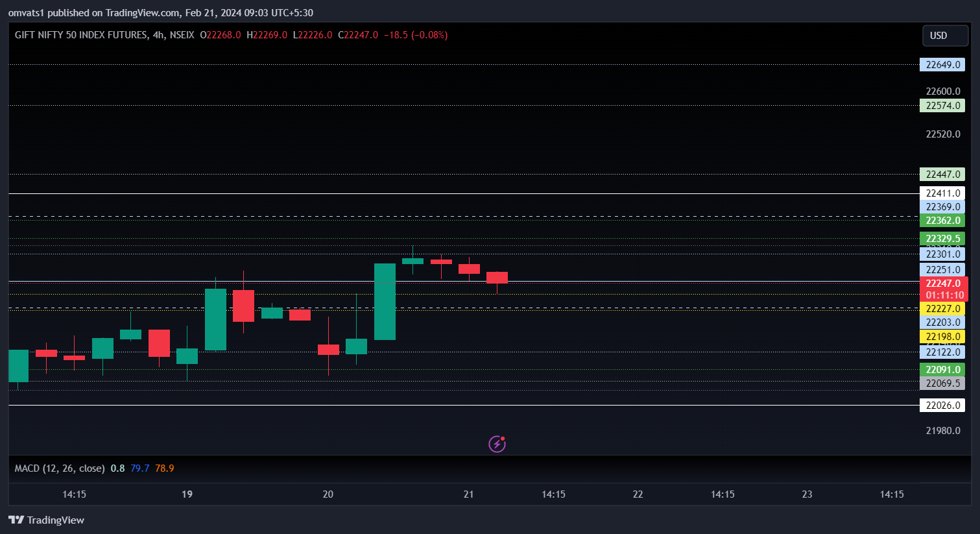Click date 23 on the time axis
980x534 pixels.
pyautogui.click(x=807, y=494)
